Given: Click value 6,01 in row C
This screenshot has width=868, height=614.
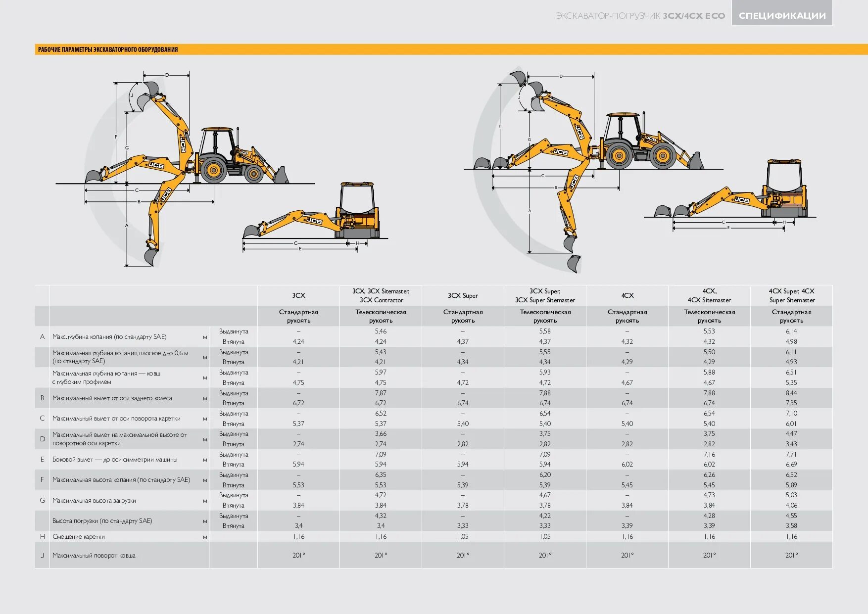Looking at the screenshot, I should [791, 424].
